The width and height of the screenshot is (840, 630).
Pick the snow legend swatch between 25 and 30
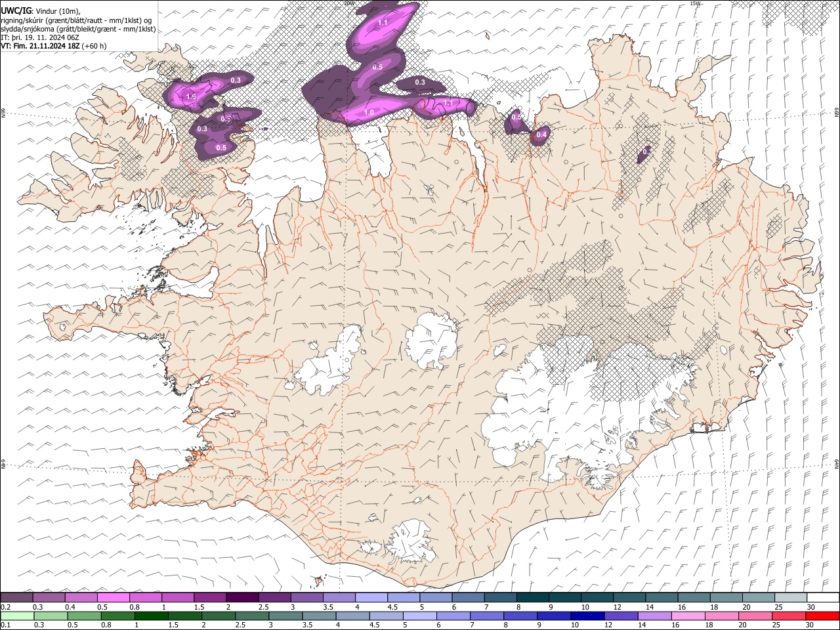[x=791, y=598]
